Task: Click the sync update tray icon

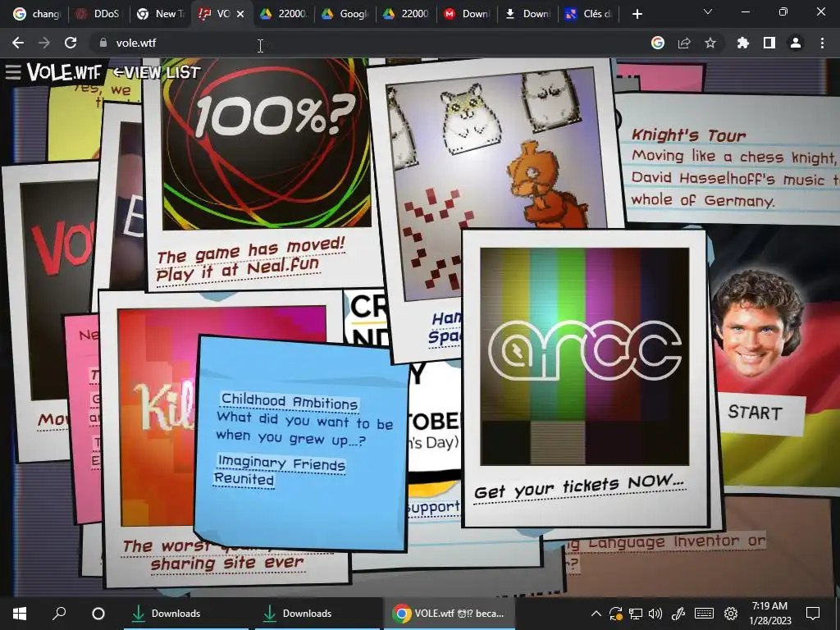Action: click(x=615, y=614)
